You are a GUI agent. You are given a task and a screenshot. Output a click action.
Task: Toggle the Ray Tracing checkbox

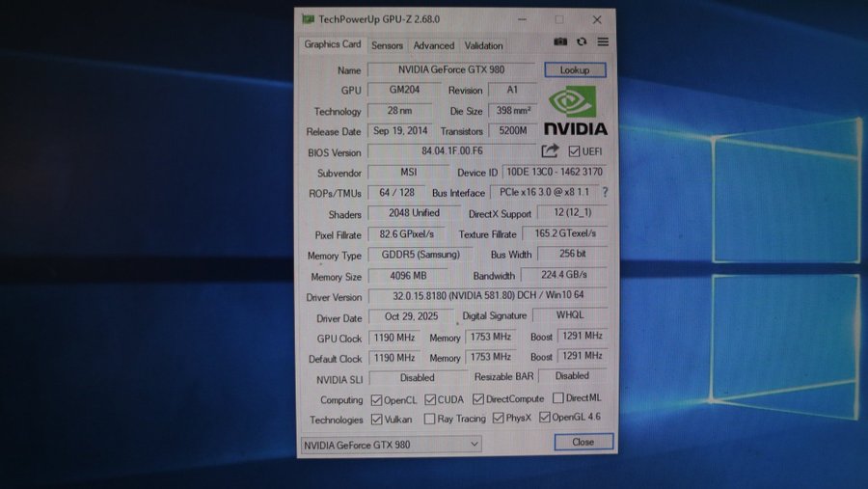tap(429, 420)
